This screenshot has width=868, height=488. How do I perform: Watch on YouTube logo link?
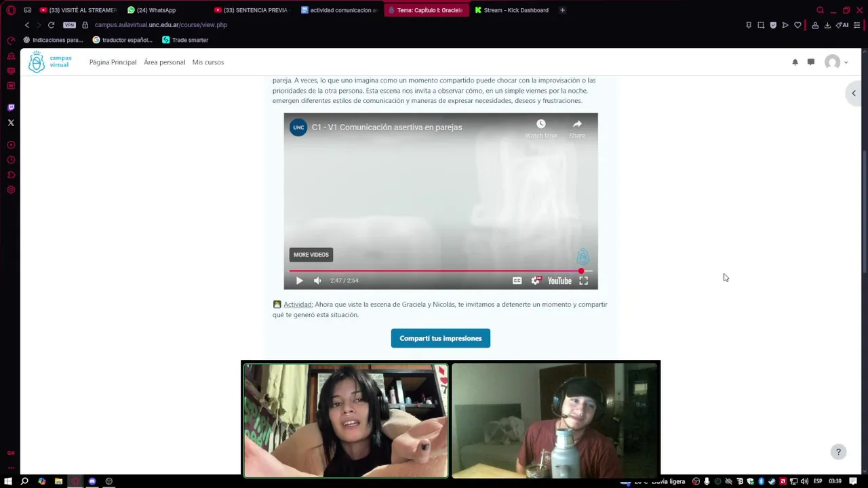click(x=559, y=281)
